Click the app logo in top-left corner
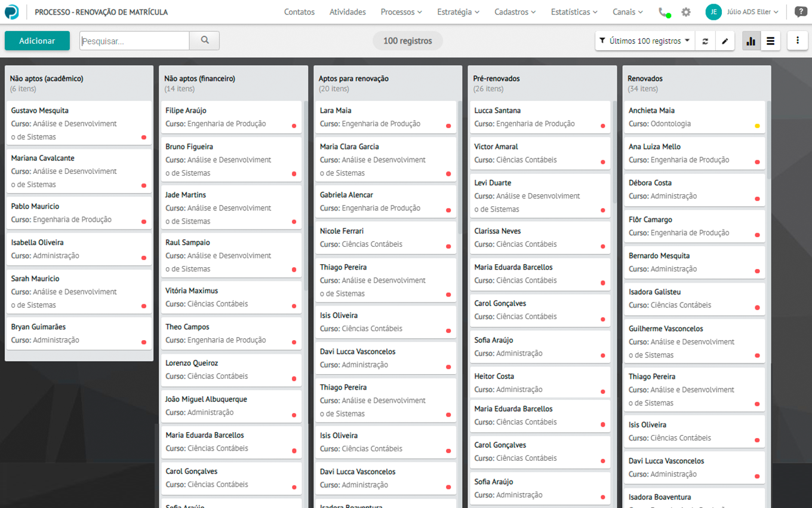This screenshot has width=812, height=508. (x=12, y=12)
